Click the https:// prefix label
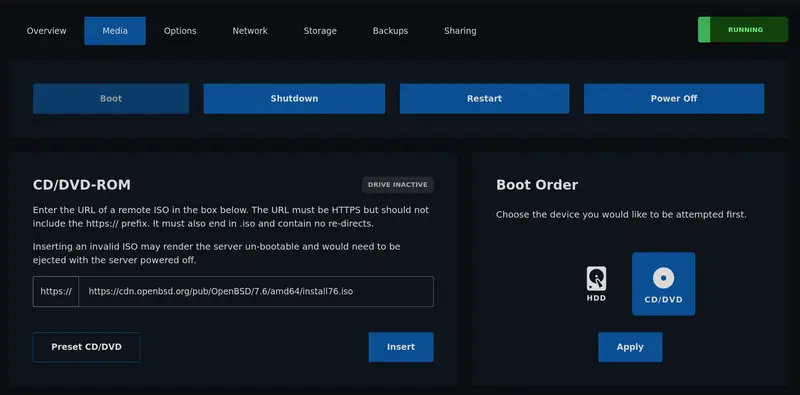The height and width of the screenshot is (395, 800). (x=56, y=291)
